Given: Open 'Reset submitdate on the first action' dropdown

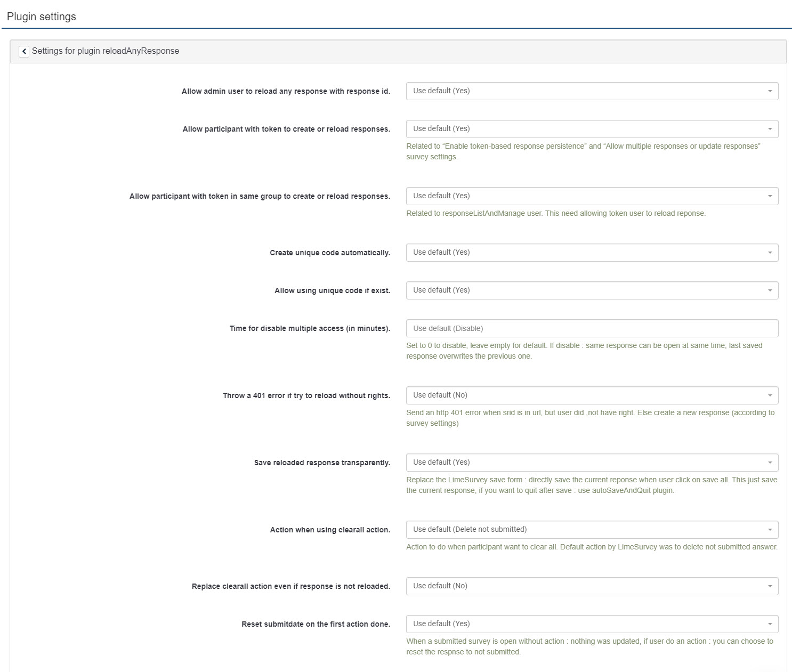Looking at the screenshot, I should (x=592, y=624).
